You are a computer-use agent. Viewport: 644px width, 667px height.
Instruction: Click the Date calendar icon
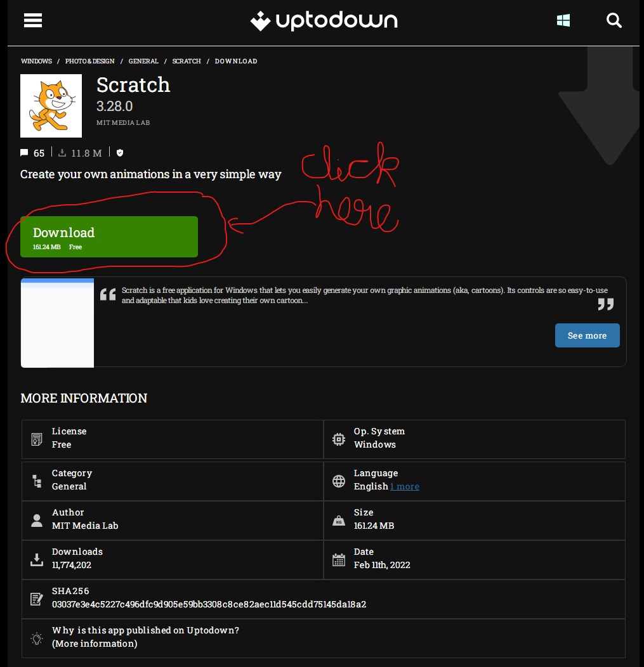click(339, 560)
